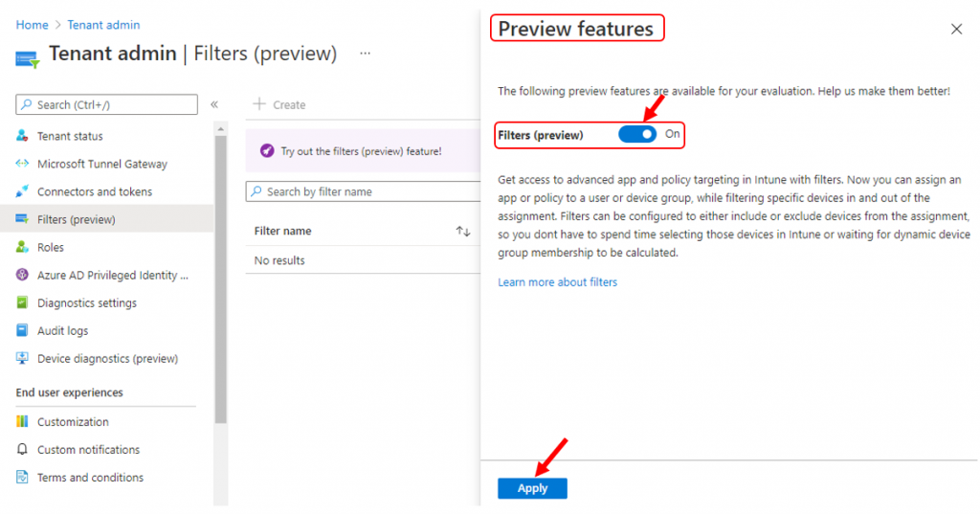980x514 pixels.
Task: Click the Tenant admin header icon
Action: pos(28,59)
